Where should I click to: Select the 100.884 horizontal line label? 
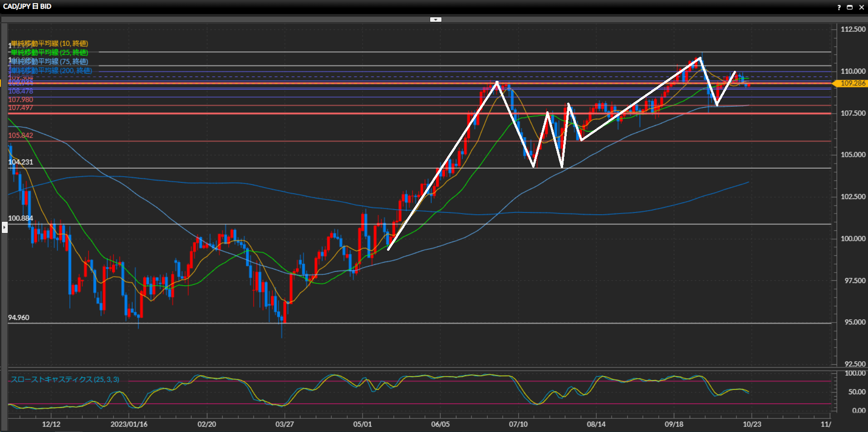coord(20,218)
